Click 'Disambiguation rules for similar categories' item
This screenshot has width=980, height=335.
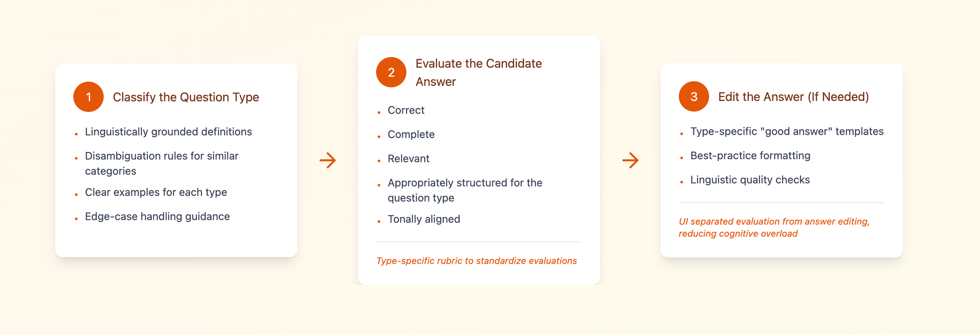click(162, 163)
